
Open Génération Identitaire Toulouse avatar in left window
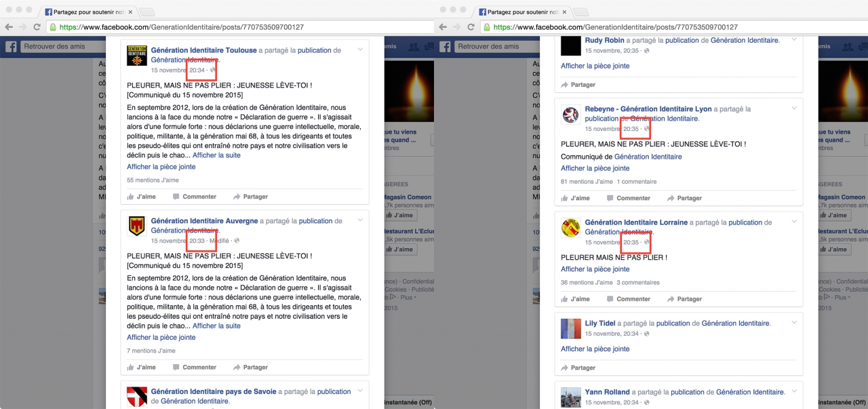(x=137, y=56)
